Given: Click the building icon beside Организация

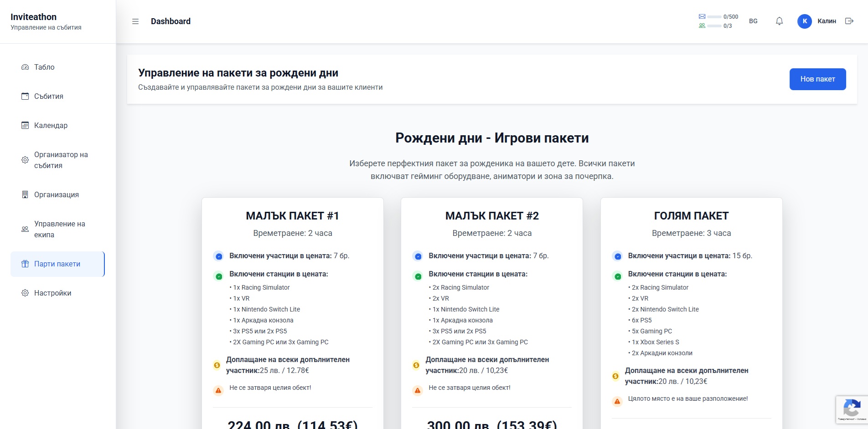Looking at the screenshot, I should [24, 194].
